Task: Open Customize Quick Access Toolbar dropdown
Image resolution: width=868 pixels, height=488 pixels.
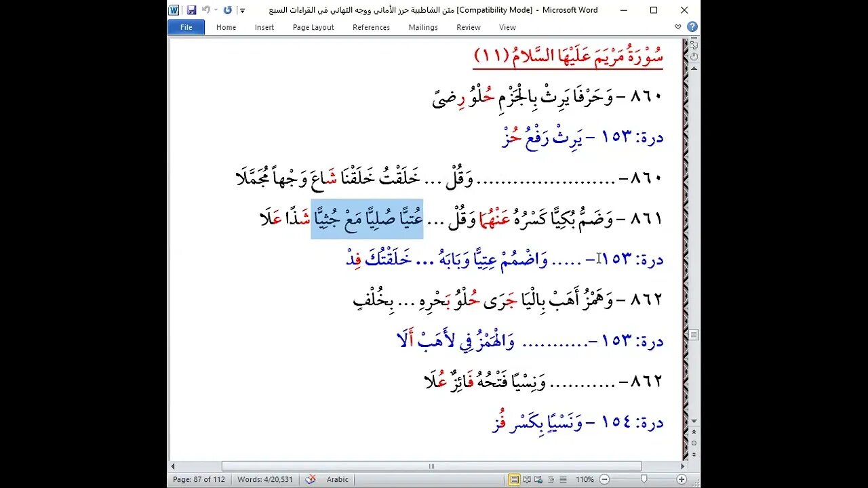Action: point(243,11)
